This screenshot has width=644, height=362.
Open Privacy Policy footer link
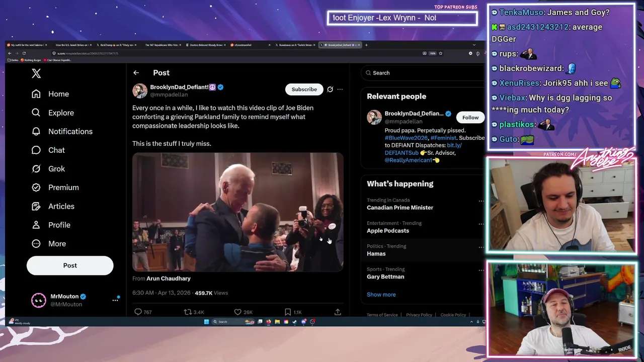(x=419, y=315)
